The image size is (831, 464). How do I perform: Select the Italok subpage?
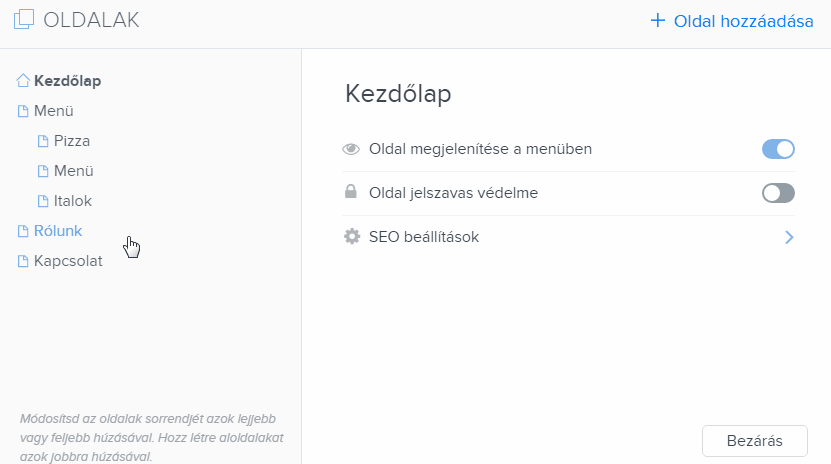click(73, 201)
